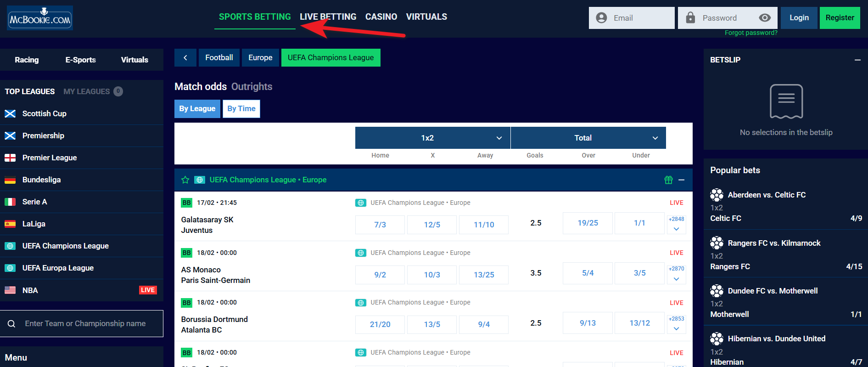Screen dimensions: 868x367
Task: Select Racing in left sidebar
Action: (27, 60)
